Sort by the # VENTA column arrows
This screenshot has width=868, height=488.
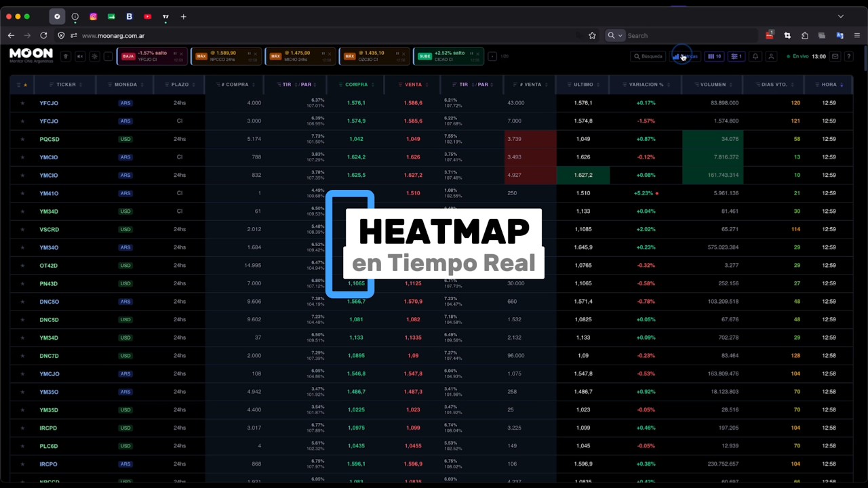(546, 85)
